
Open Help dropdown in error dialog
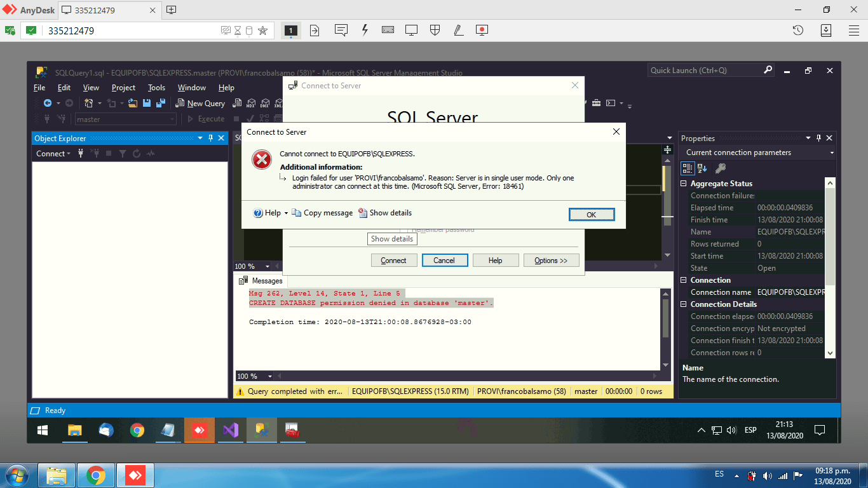pos(286,213)
